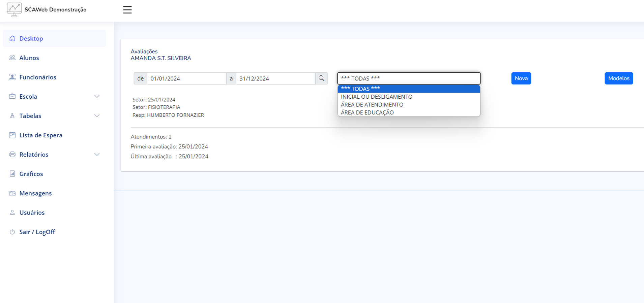Pick ÁREA DE EDUCAÇÃO in dropdown
644x303 pixels.
click(x=367, y=113)
